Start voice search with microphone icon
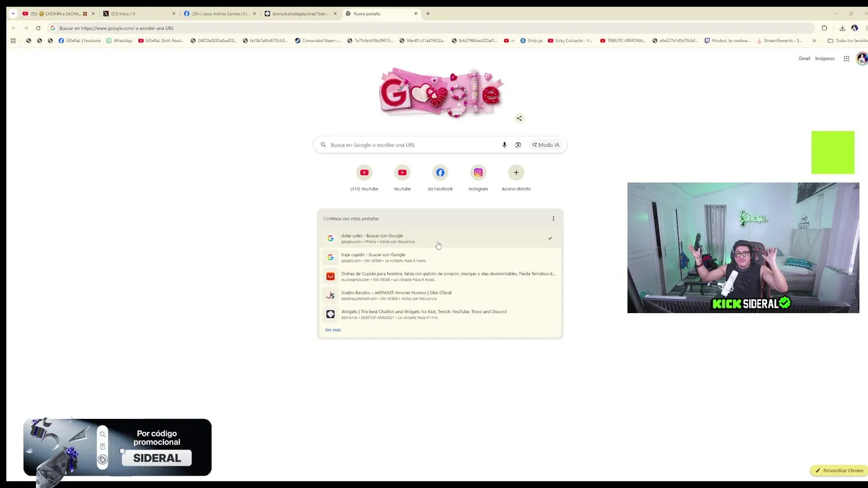 [x=504, y=145]
